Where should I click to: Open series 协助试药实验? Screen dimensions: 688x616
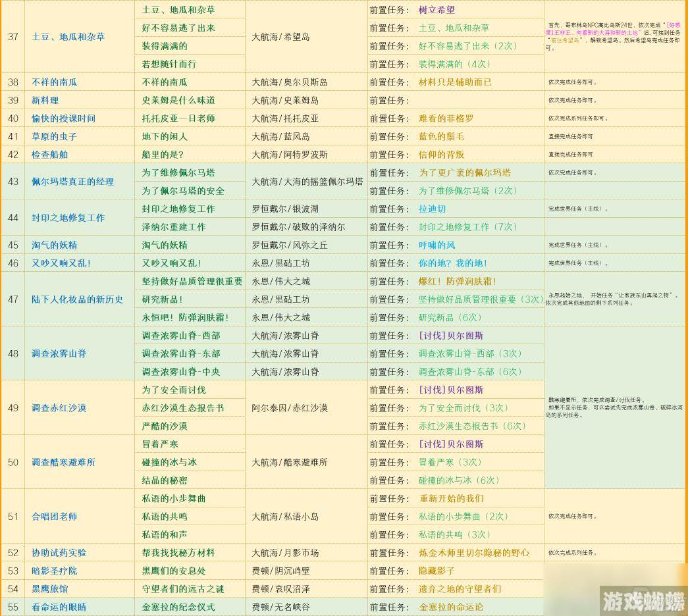(x=59, y=552)
